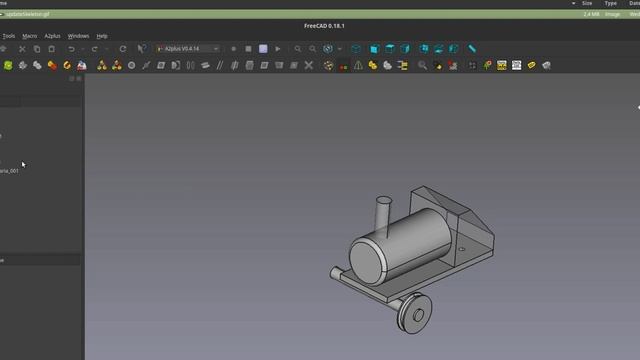Expand the Draw Style dropdown arrow

tap(340, 49)
